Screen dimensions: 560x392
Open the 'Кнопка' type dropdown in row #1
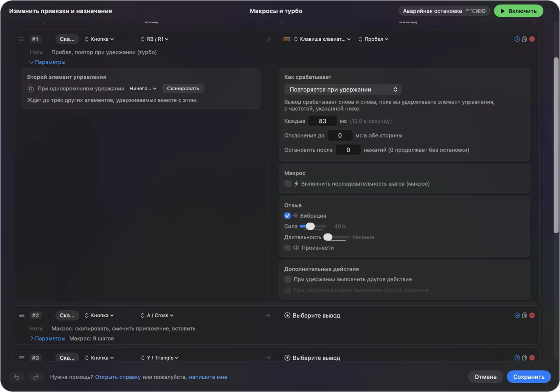(x=99, y=39)
